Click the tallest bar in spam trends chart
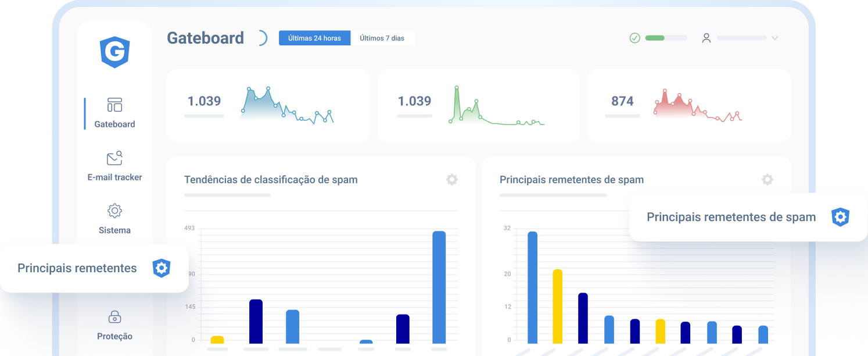Image resolution: width=868 pixels, height=356 pixels. pos(439,287)
